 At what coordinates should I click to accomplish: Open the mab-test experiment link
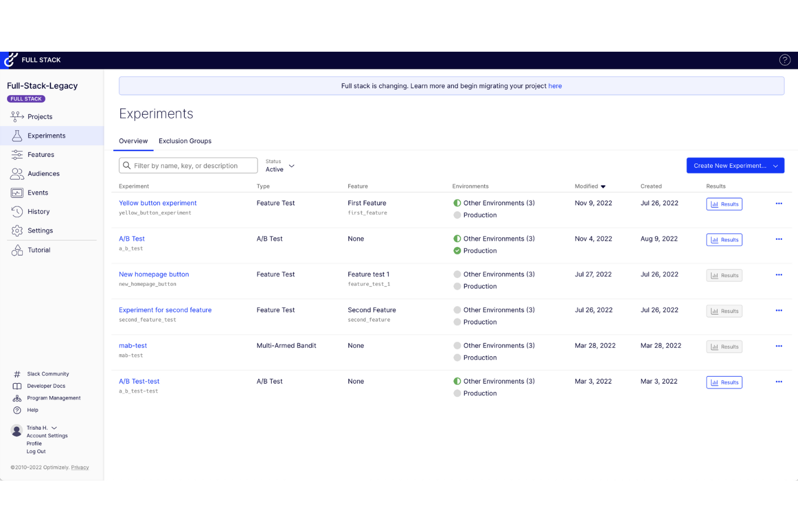[x=133, y=346]
